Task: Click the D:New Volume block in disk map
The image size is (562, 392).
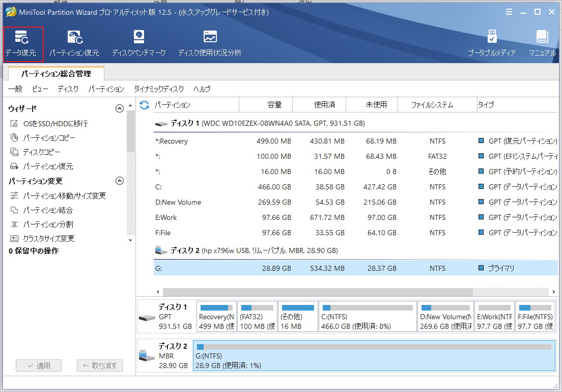Action: (445, 317)
